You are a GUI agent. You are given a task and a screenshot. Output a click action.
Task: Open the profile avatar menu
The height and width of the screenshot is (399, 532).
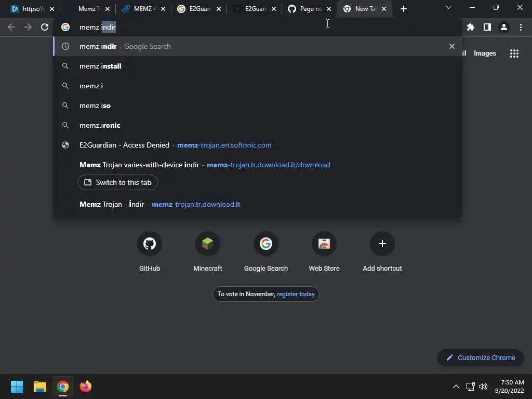(x=504, y=27)
